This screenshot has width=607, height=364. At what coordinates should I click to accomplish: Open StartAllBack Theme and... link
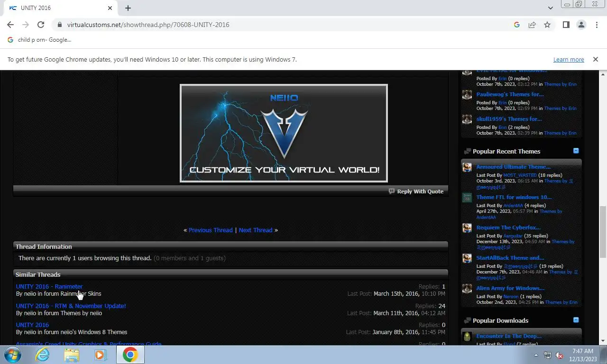(510, 258)
